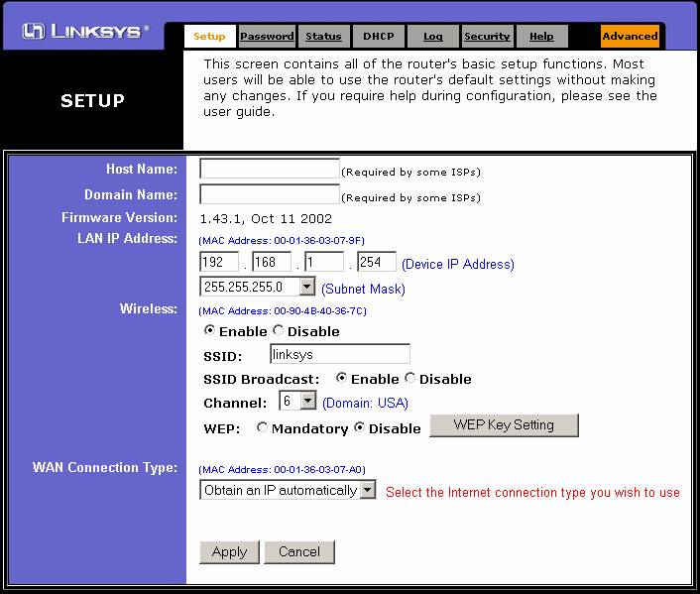Click the WEP Key Setting button

(x=504, y=425)
